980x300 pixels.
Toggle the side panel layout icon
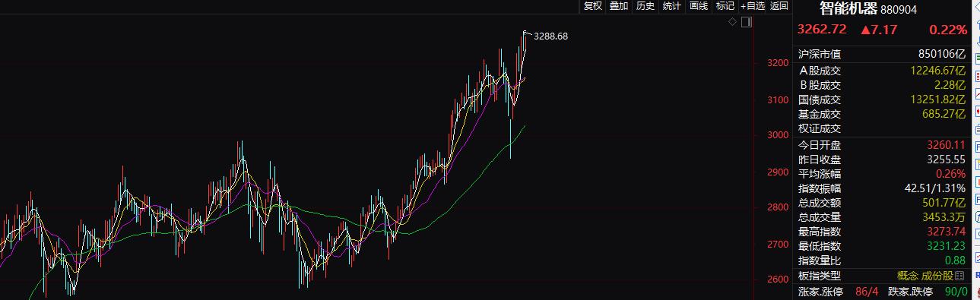click(746, 22)
